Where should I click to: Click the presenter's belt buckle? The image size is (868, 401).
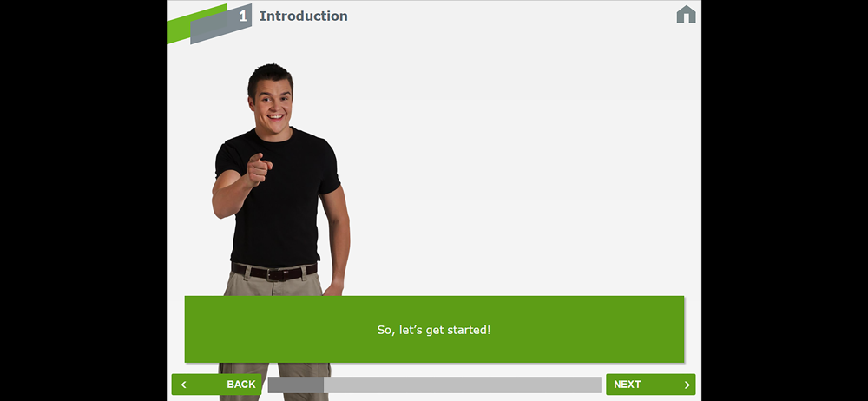[x=274, y=274]
